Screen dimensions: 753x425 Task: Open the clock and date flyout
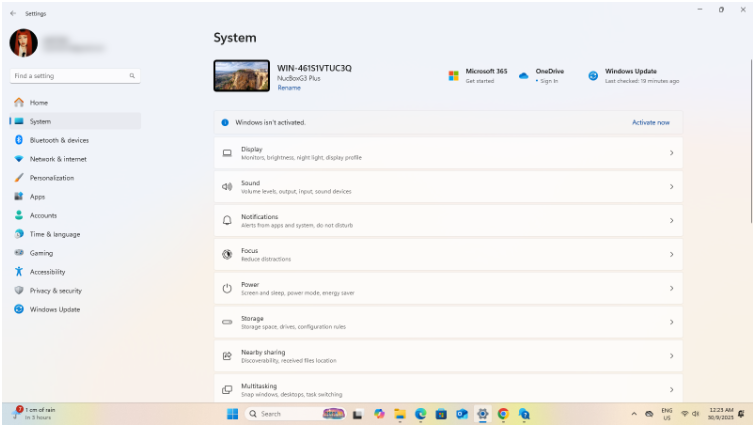click(x=721, y=414)
